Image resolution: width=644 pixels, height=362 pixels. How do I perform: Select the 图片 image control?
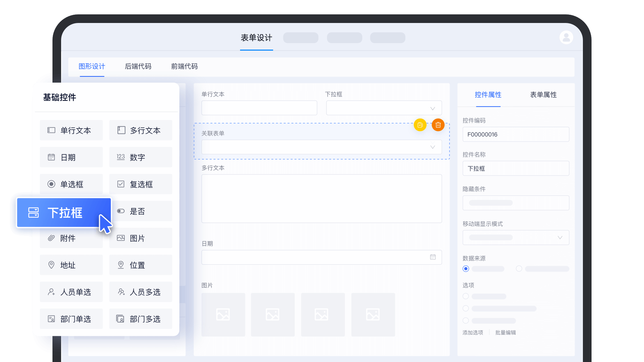pos(141,238)
